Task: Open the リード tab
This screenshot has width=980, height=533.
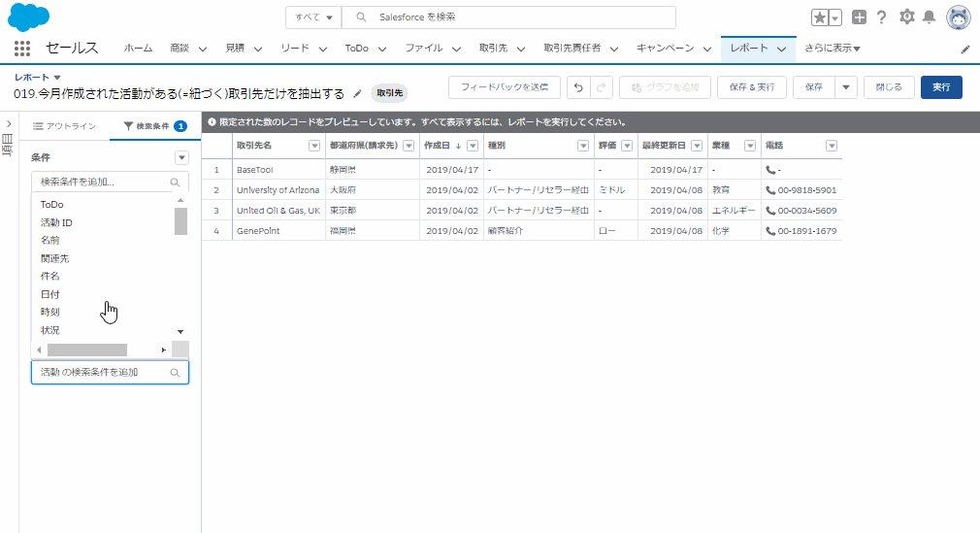Action: coord(294,49)
